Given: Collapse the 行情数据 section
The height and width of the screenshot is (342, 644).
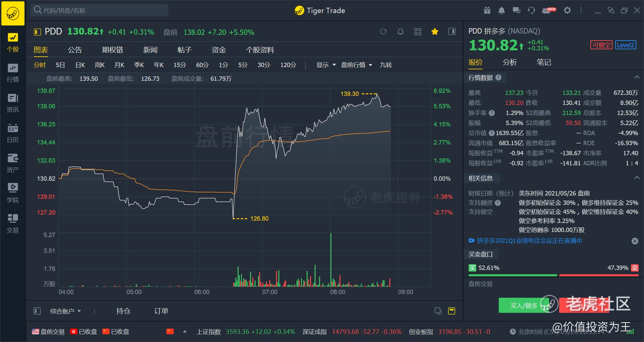Looking at the screenshot, I should 636,77.
